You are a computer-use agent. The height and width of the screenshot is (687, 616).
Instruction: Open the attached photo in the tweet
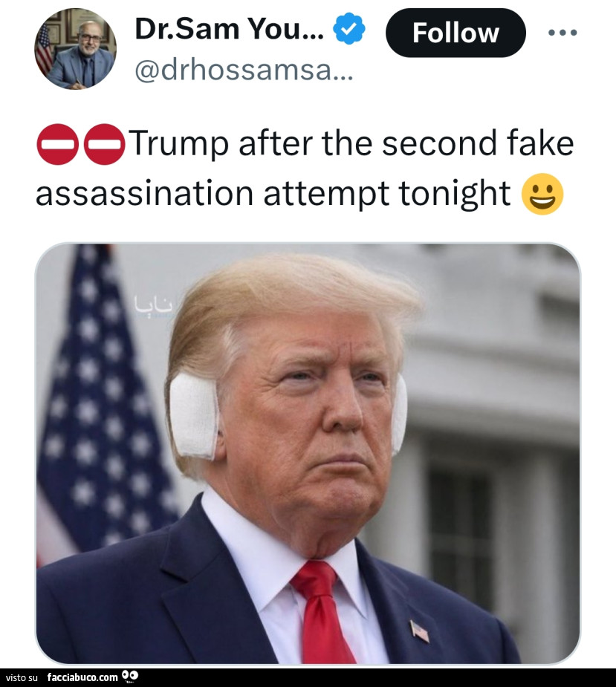(x=308, y=454)
